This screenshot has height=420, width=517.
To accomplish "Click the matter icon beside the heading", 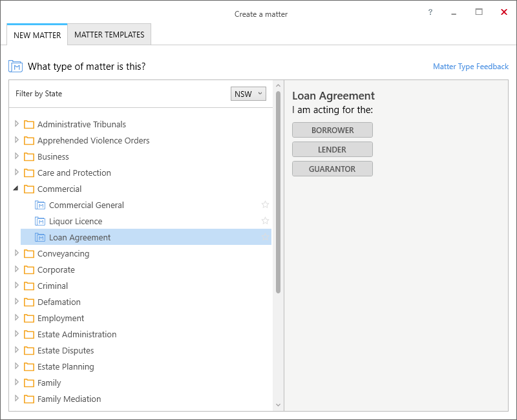I will pyautogui.click(x=15, y=67).
